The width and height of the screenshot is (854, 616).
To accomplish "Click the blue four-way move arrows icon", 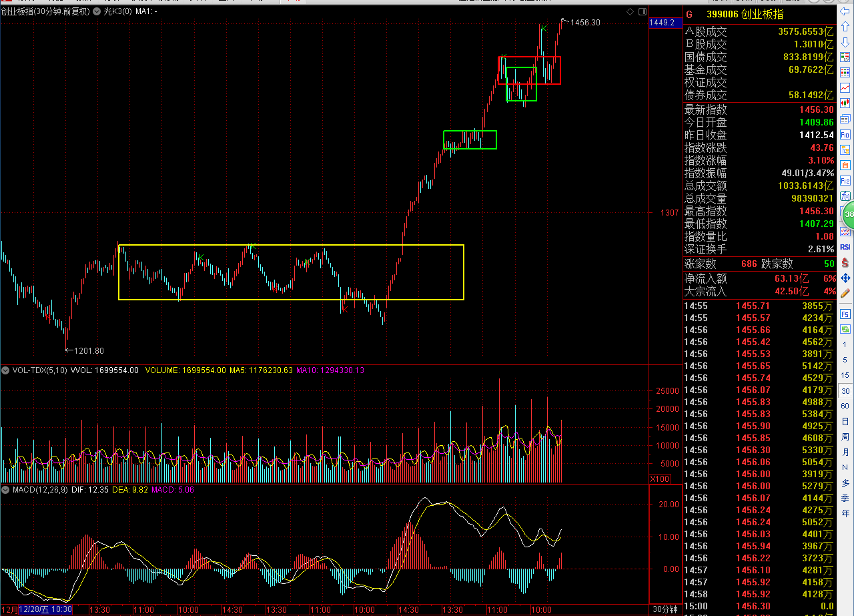I will tap(845, 278).
